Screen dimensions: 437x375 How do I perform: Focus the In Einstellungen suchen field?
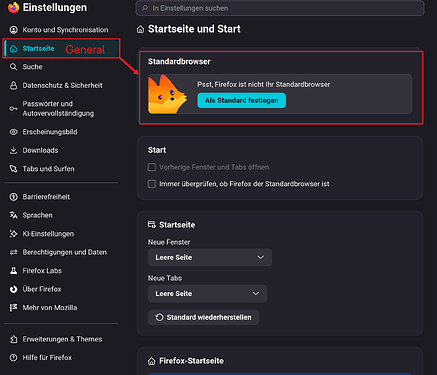(280, 8)
